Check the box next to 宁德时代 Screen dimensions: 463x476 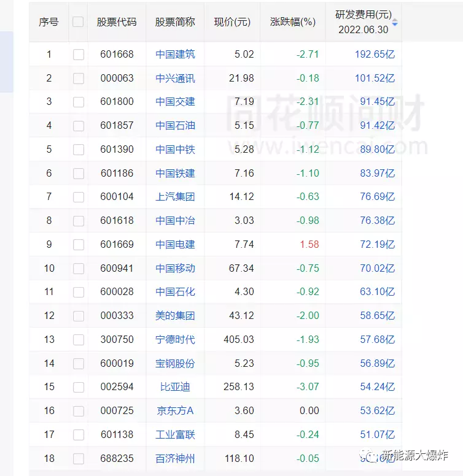point(79,340)
